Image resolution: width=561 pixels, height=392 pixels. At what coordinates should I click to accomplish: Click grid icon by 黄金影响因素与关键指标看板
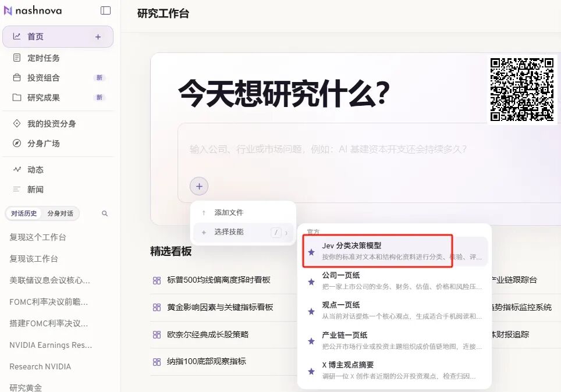157,308
